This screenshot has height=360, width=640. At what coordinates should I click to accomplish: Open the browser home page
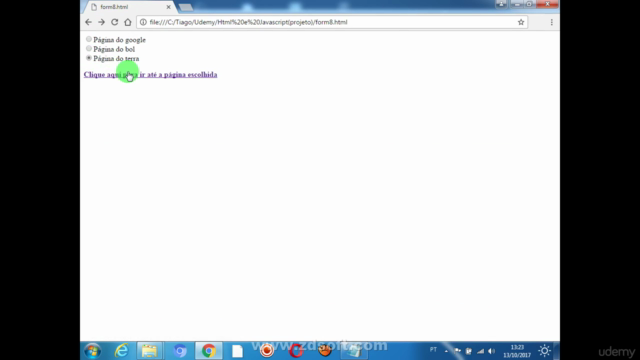(x=128, y=22)
